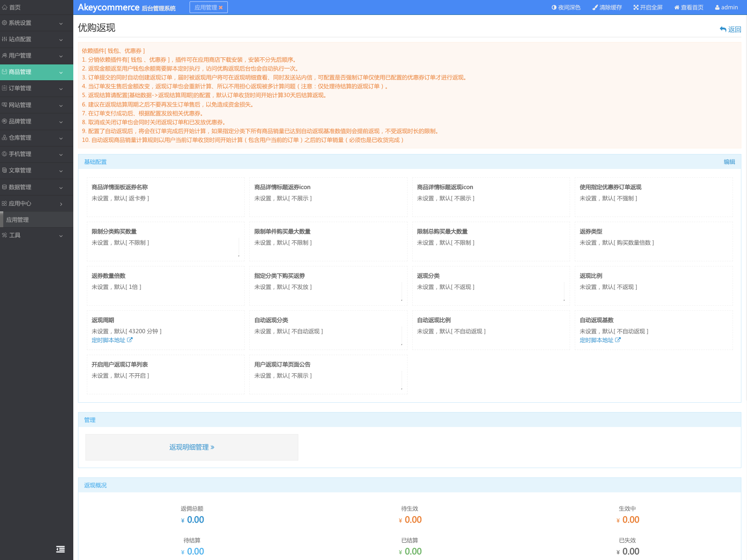Click the gear icon for 系统设置
The image size is (747, 560).
tap(5, 23)
